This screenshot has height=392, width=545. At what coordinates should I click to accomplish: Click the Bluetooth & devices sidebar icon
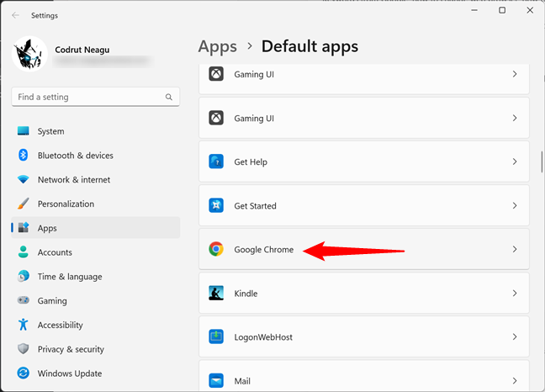coord(23,156)
